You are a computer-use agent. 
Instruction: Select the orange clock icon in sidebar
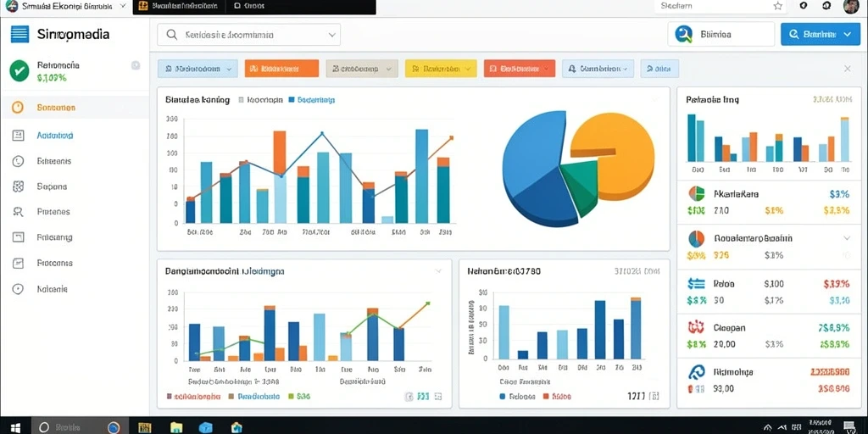18,108
